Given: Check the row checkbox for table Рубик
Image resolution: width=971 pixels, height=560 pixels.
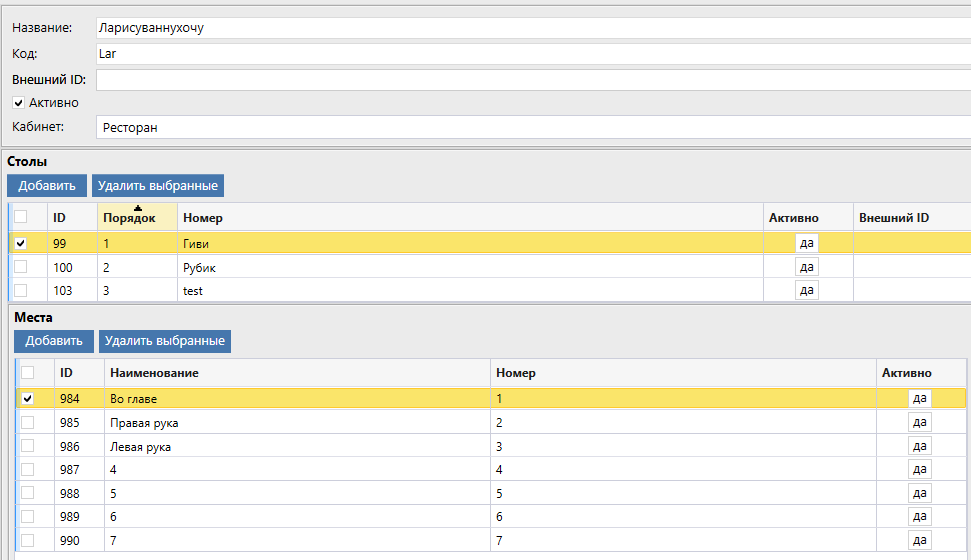Looking at the screenshot, I should click(20, 267).
